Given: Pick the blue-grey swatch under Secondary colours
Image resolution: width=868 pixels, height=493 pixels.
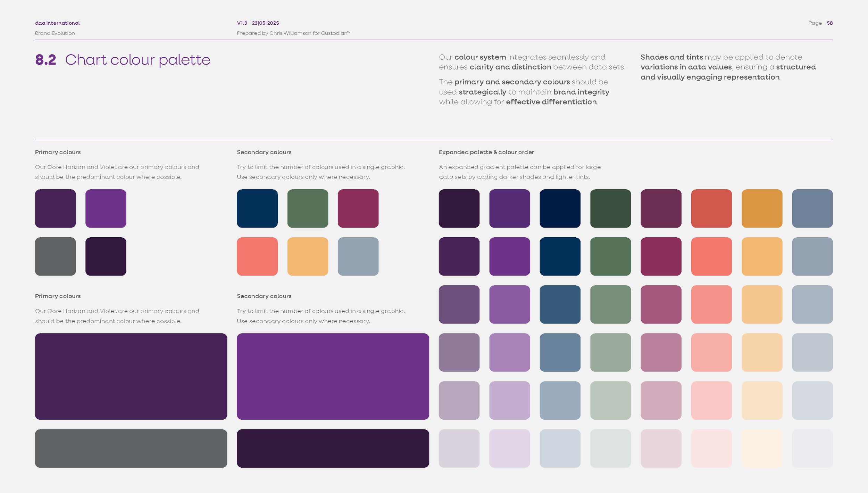Looking at the screenshot, I should point(358,256).
